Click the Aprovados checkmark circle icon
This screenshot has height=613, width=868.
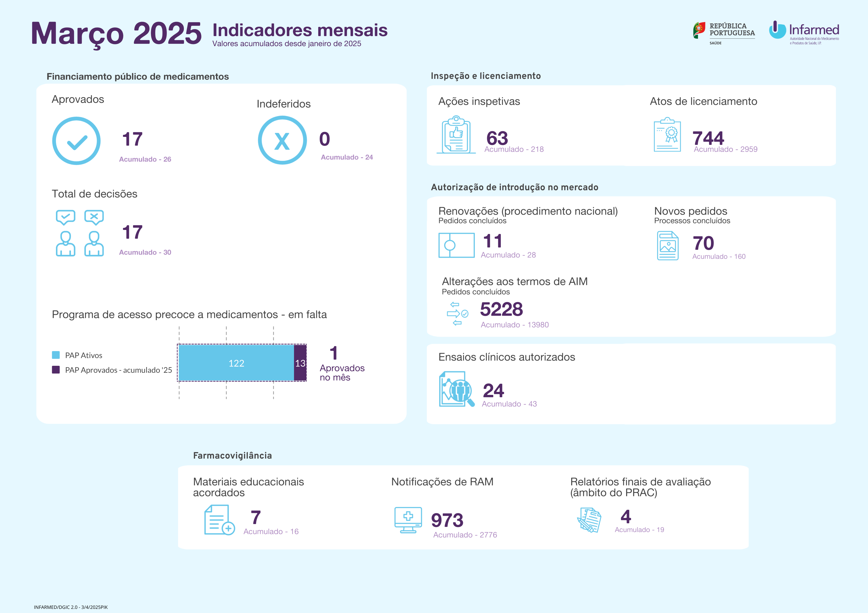[76, 140]
